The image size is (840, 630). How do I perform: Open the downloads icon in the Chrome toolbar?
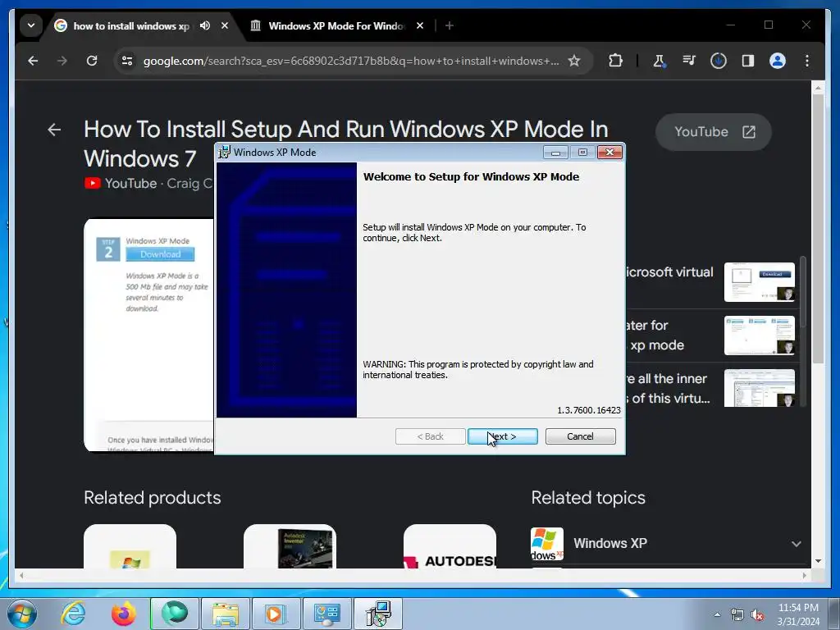(x=719, y=61)
